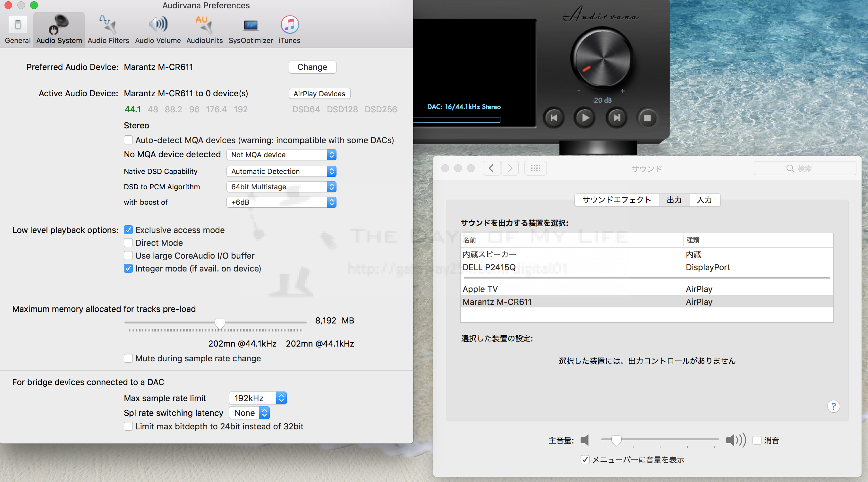
Task: Go back in the Sound preferences window
Action: [491, 168]
